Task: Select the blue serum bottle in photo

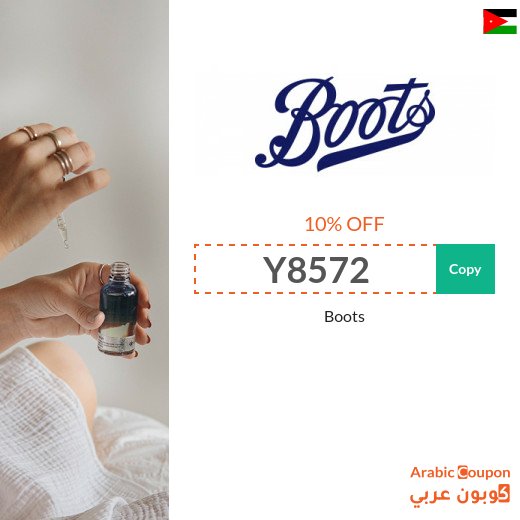Action: pyautogui.click(x=118, y=308)
